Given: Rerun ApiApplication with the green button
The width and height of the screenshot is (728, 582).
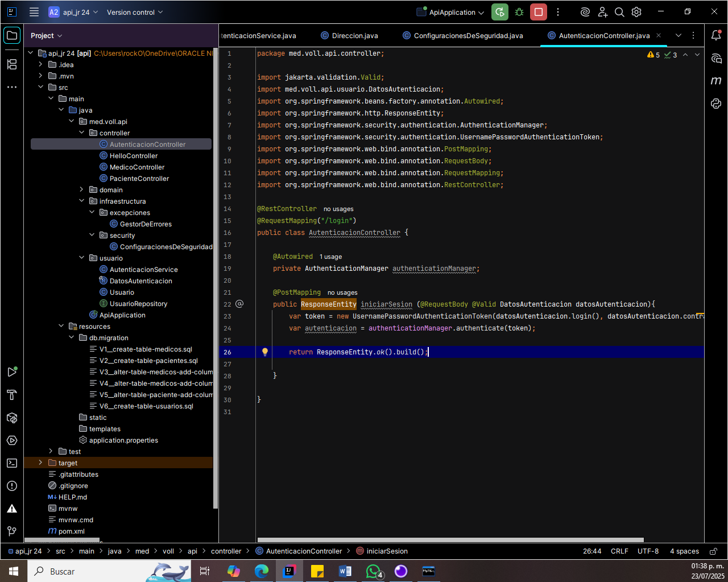Looking at the screenshot, I should click(x=499, y=12).
